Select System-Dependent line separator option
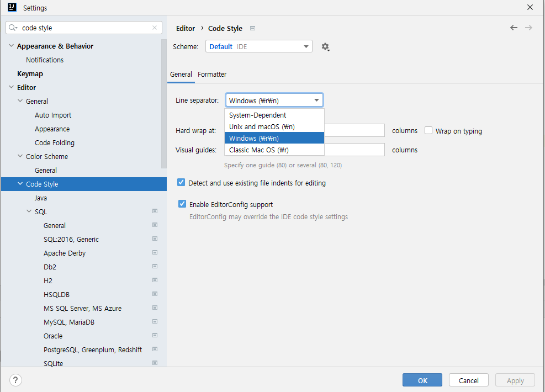The height and width of the screenshot is (392, 545). click(274, 115)
